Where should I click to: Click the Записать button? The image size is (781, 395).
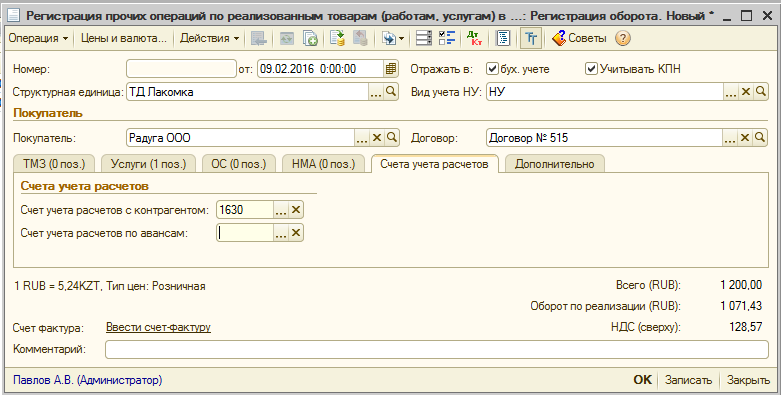pos(688,380)
